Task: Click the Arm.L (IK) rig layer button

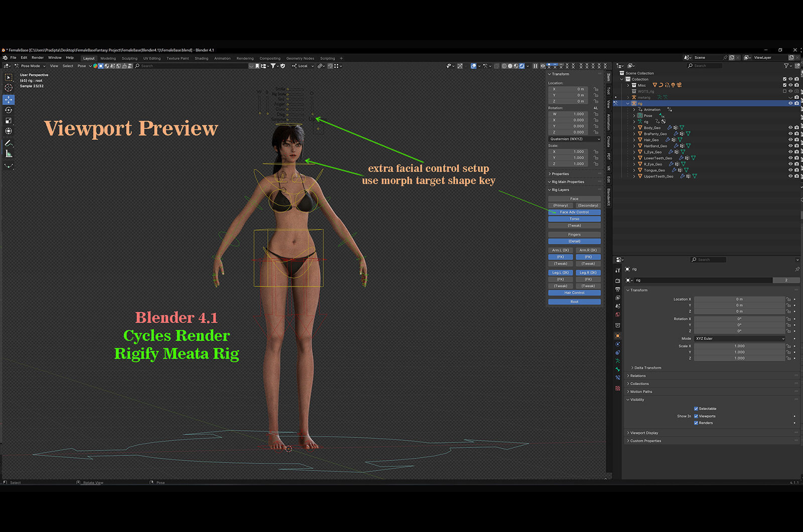Action: (561, 250)
